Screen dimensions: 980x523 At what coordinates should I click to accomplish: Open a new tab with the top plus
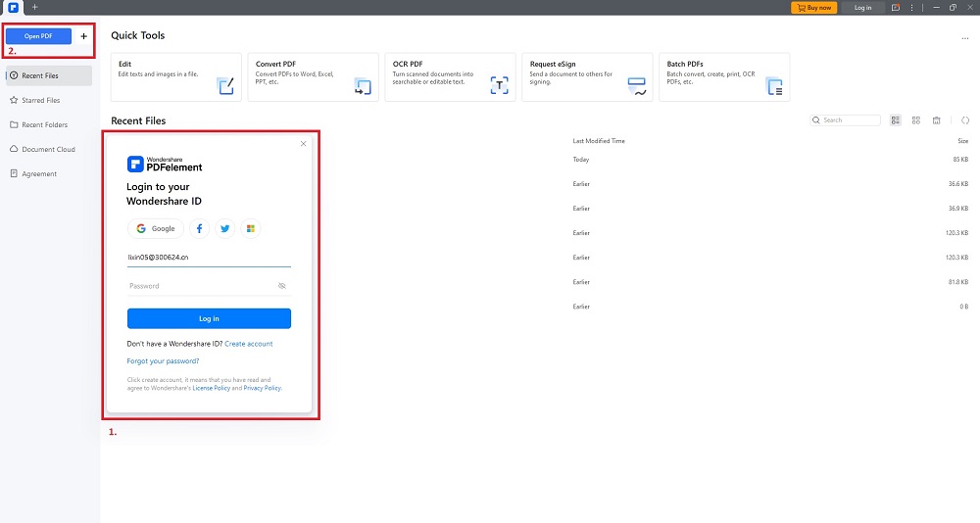coord(34,8)
